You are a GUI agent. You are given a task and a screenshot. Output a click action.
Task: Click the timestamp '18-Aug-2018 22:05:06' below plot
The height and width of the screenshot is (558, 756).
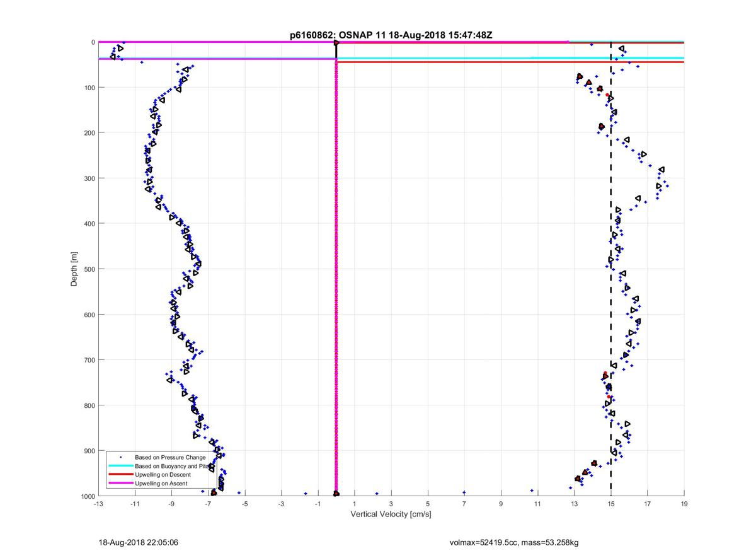tap(139, 542)
